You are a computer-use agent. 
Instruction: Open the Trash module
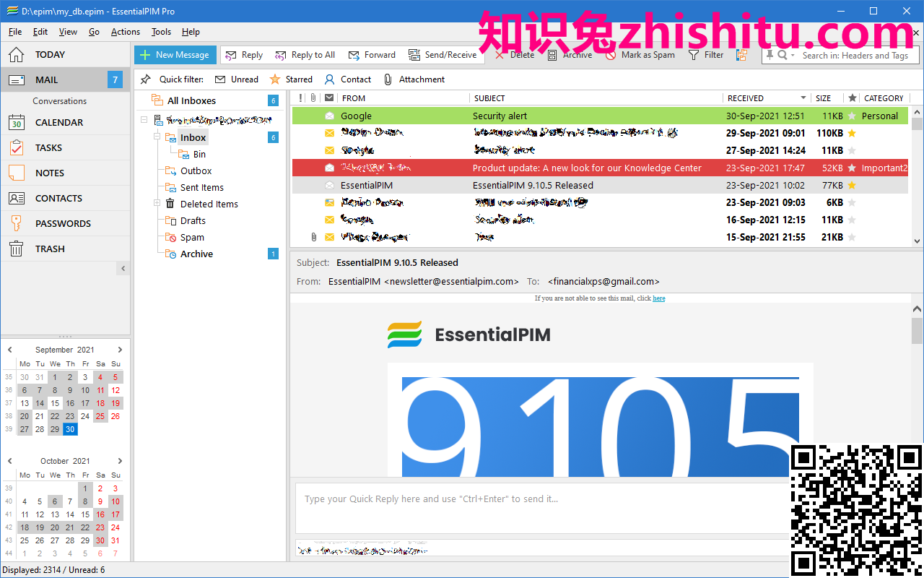pyautogui.click(x=65, y=249)
